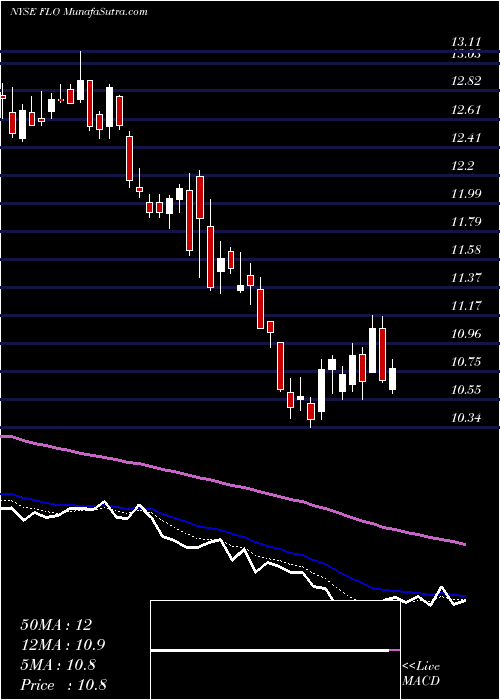Click the MACD histogram box
Screen dimensions: 500x700
click(275, 650)
